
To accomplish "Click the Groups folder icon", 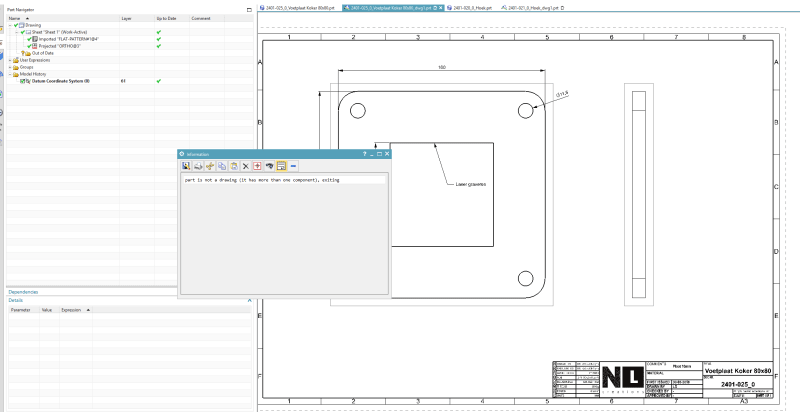I will [16, 67].
